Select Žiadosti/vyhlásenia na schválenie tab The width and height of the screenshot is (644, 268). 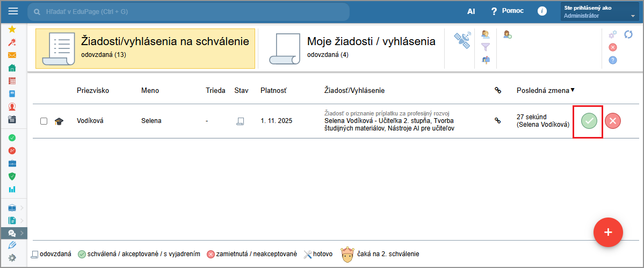click(145, 48)
